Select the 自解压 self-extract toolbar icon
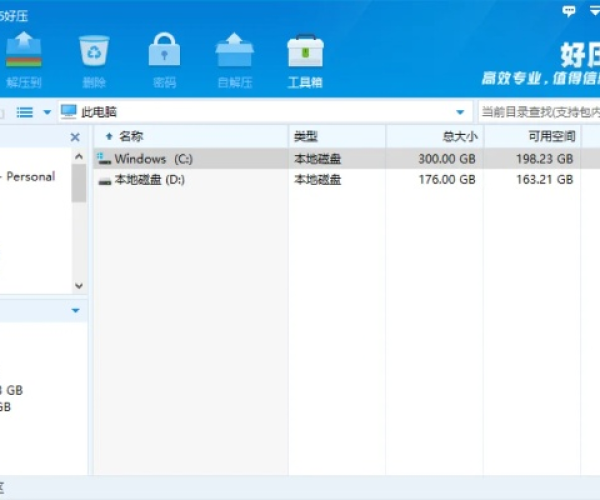Image resolution: width=600 pixels, height=500 pixels. pyautogui.click(x=235, y=60)
